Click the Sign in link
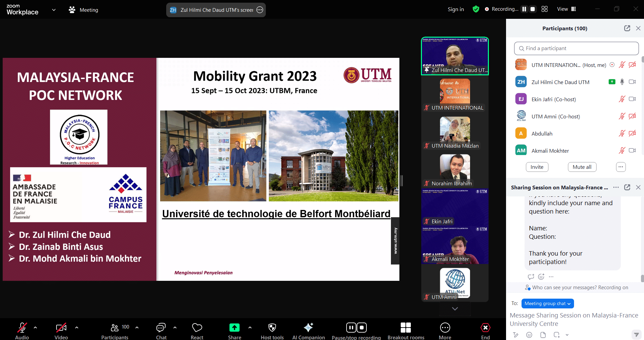644x340 pixels. (456, 9)
